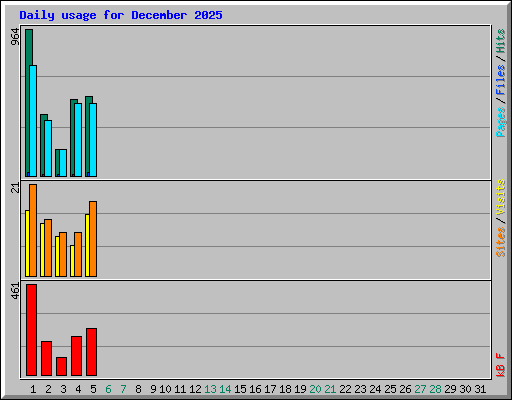Viewport: 512px width, 400px height.
Task: Click green weekend day label 20
Action: [x=315, y=389]
